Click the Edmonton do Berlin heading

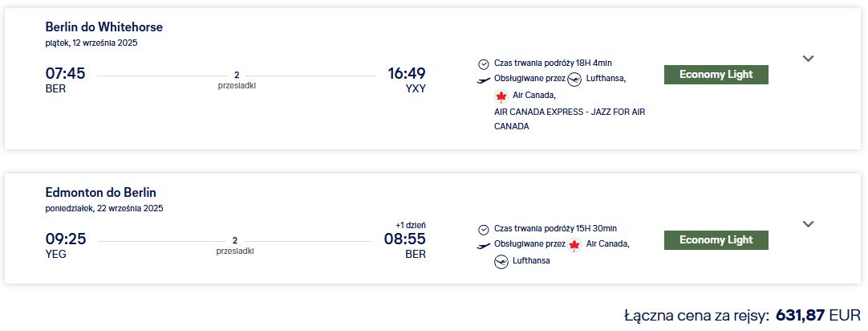click(x=101, y=192)
